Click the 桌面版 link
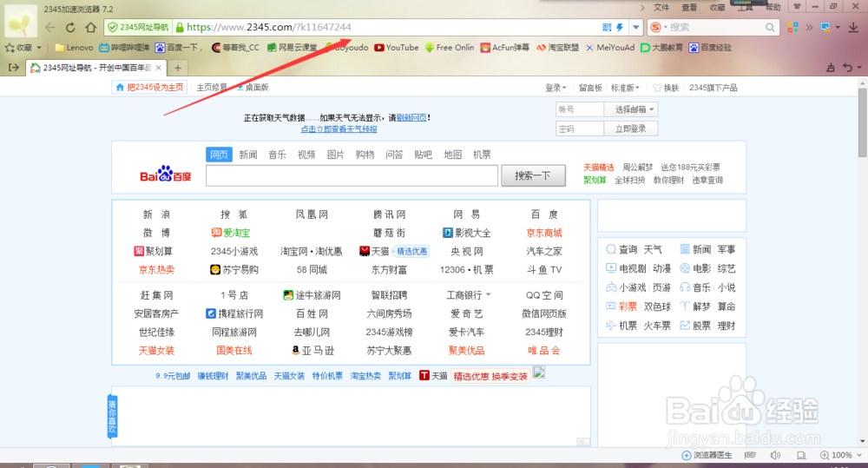This screenshot has height=468, width=868. coord(253,88)
